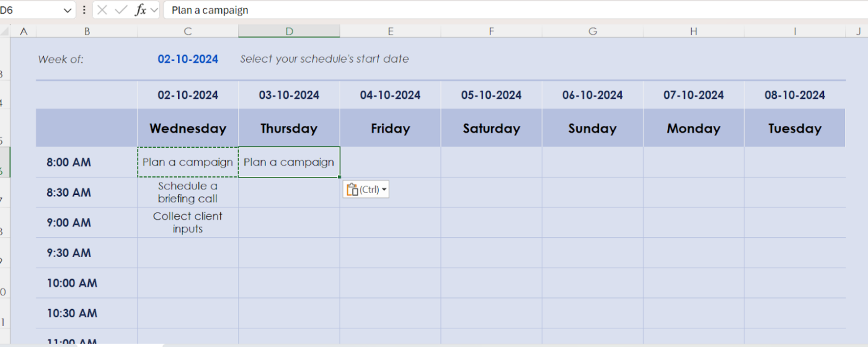Click the formula bar's three-dot options handle

click(x=84, y=10)
